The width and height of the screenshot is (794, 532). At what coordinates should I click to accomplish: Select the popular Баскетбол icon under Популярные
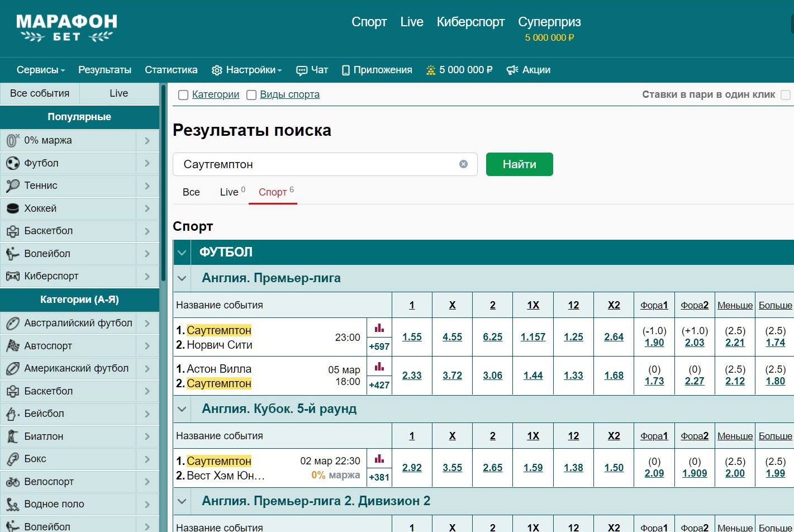coord(12,231)
